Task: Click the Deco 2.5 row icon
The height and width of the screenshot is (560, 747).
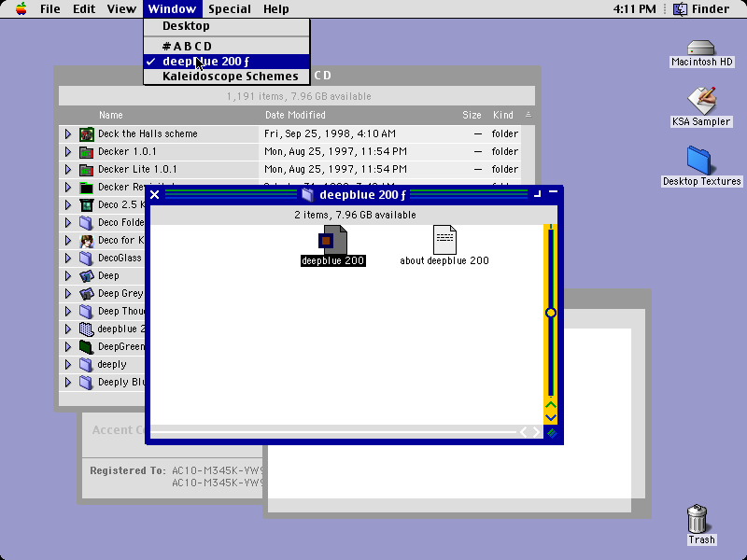Action: pyautogui.click(x=86, y=205)
